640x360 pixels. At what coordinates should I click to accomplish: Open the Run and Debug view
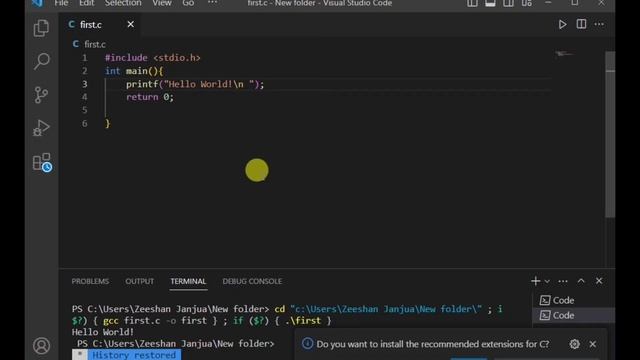coord(41,128)
